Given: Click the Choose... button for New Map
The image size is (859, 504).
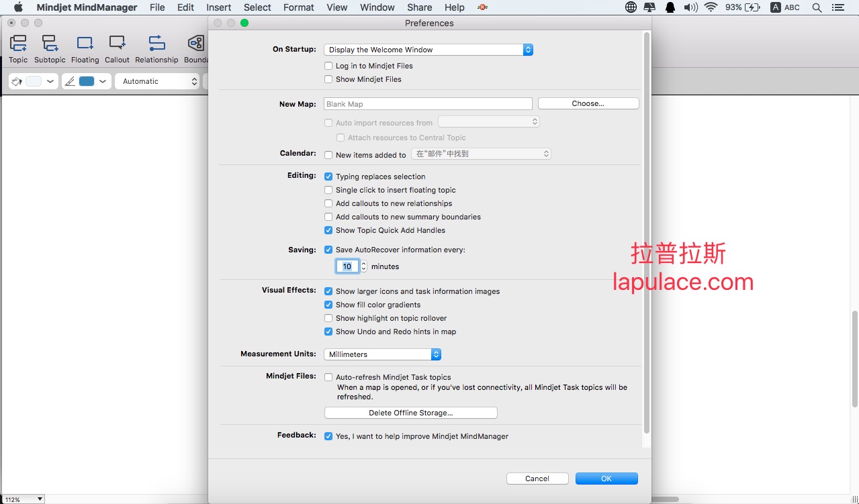Looking at the screenshot, I should pyautogui.click(x=588, y=103).
